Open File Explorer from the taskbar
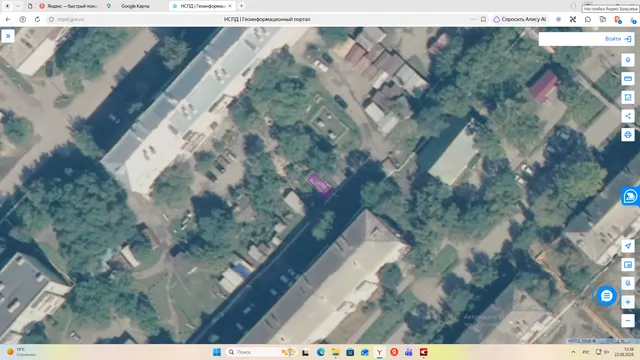Screen dimensions: 640x360 pyautogui.click(x=335, y=352)
